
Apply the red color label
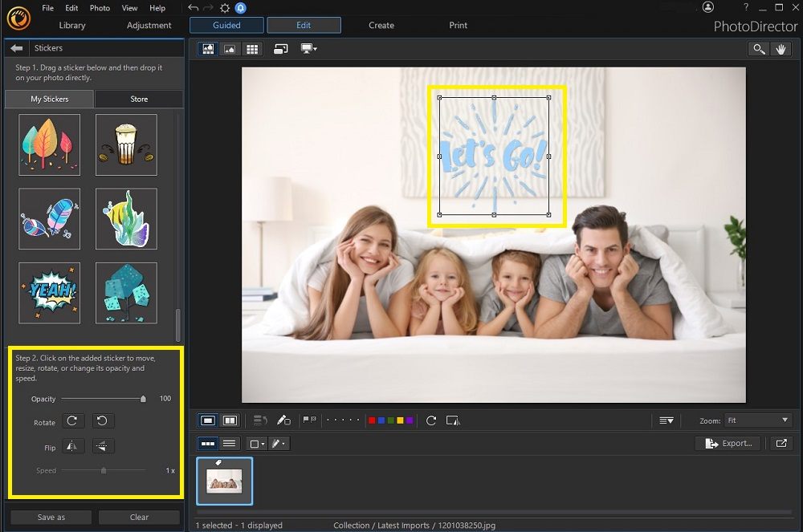click(x=370, y=420)
